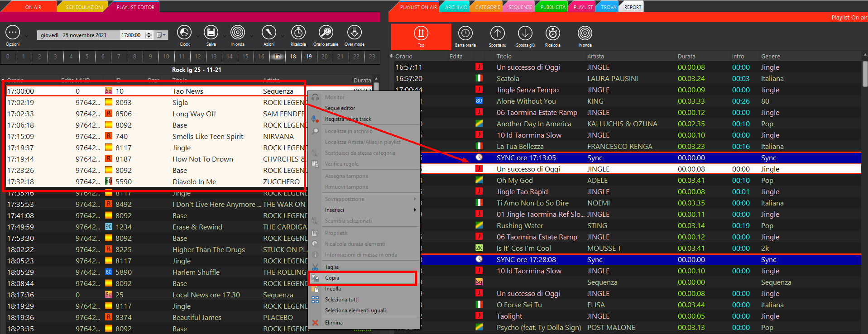The height and width of the screenshot is (334, 868).
Task: Expand the Salva dropdown arrow
Action: click(224, 36)
